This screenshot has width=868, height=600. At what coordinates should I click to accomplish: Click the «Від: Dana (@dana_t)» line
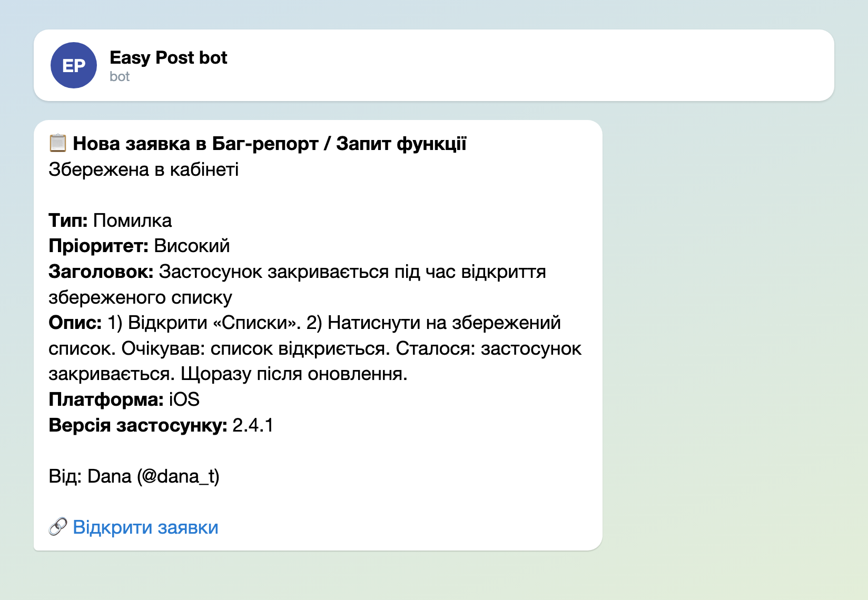coord(134,476)
